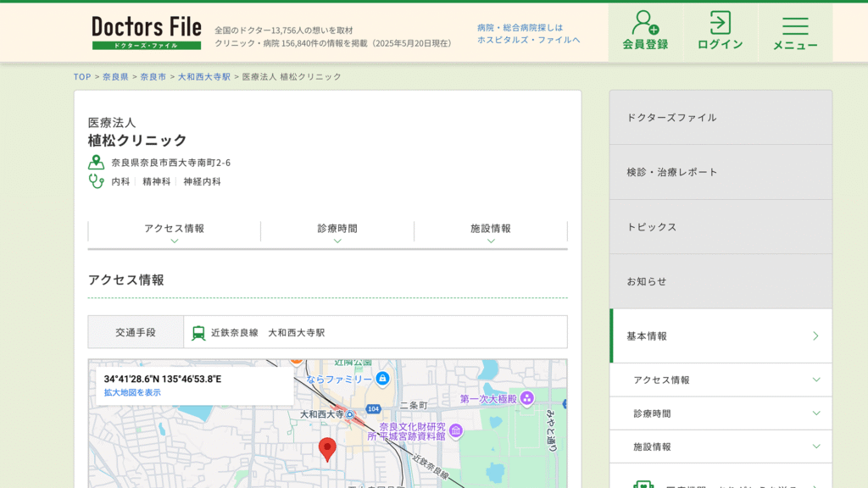Expand 施設情報 in the sidebar

pyautogui.click(x=721, y=446)
